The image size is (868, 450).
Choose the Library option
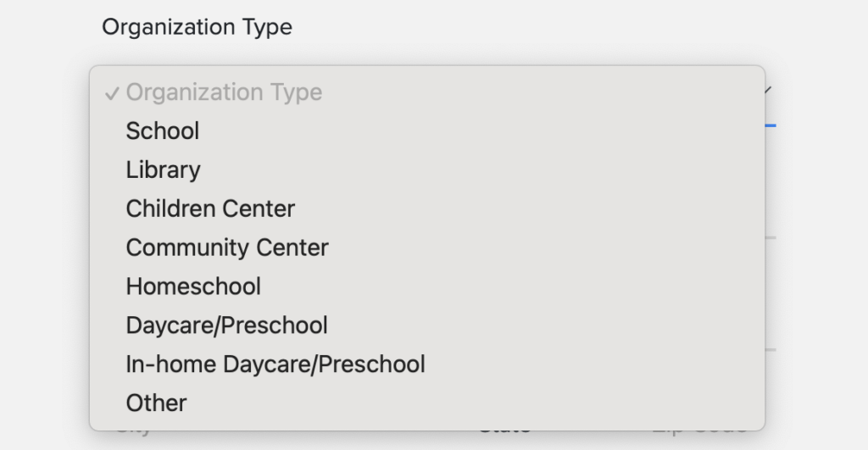(x=164, y=170)
